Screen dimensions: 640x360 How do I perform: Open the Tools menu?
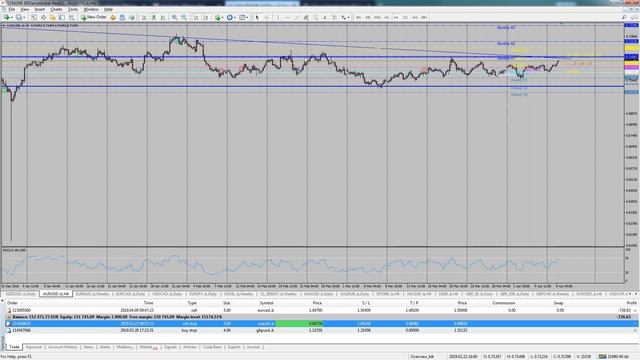pyautogui.click(x=73, y=9)
